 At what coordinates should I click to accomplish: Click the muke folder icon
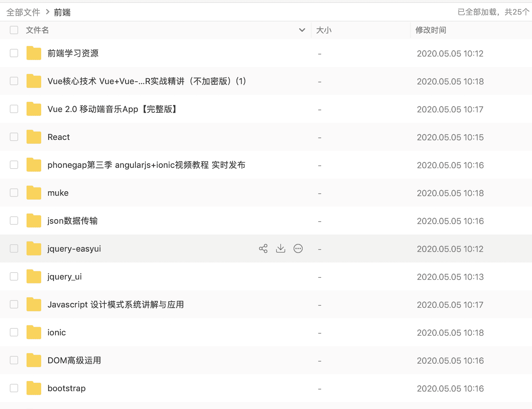(34, 193)
